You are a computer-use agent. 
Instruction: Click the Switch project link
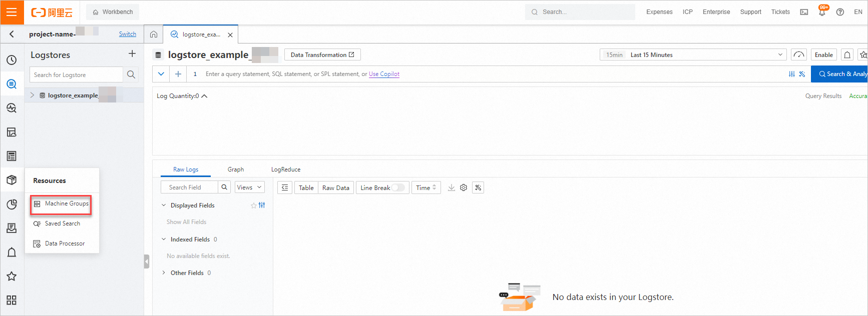(x=128, y=34)
